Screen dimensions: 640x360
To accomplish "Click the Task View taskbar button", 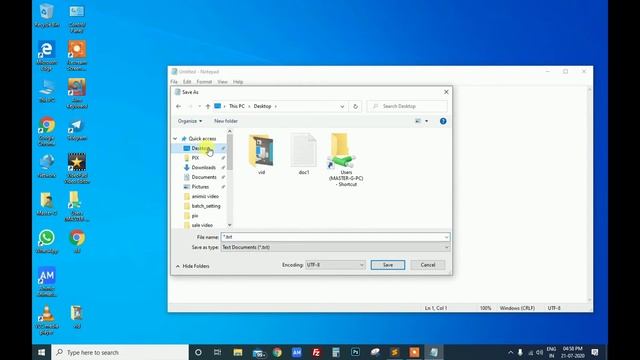I will coord(218,352).
